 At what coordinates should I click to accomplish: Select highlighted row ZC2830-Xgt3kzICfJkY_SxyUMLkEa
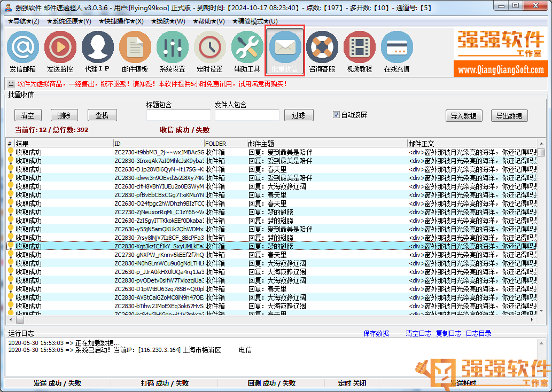[x=272, y=246]
